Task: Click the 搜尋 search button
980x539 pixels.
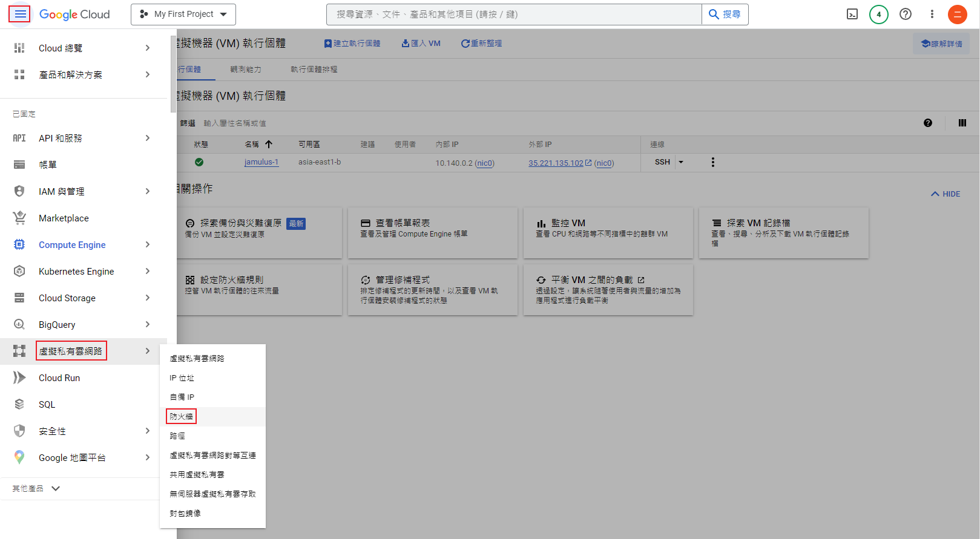Action: pyautogui.click(x=725, y=14)
